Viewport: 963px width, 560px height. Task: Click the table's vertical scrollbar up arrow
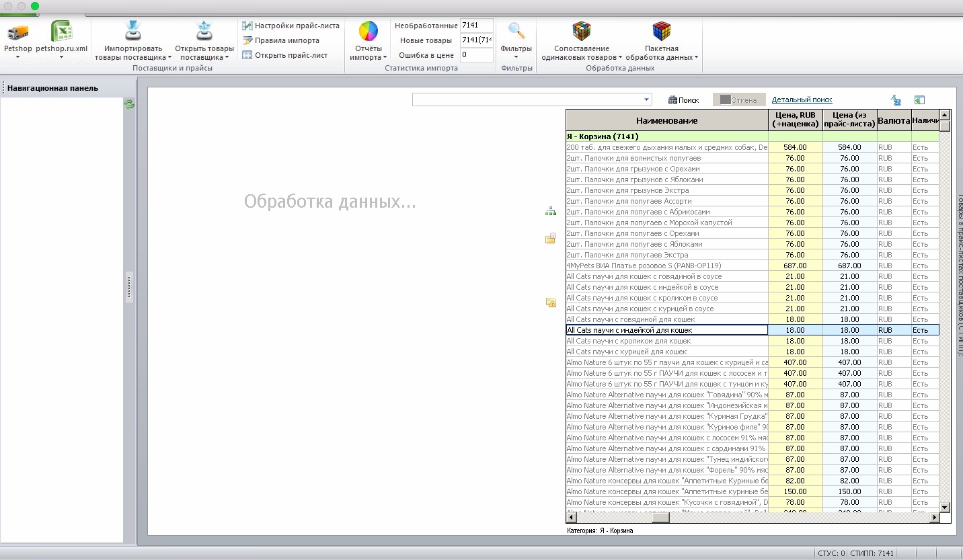(945, 115)
